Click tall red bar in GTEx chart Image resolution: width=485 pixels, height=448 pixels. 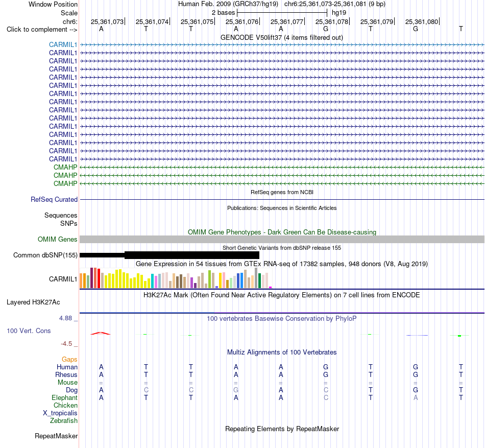[99, 278]
